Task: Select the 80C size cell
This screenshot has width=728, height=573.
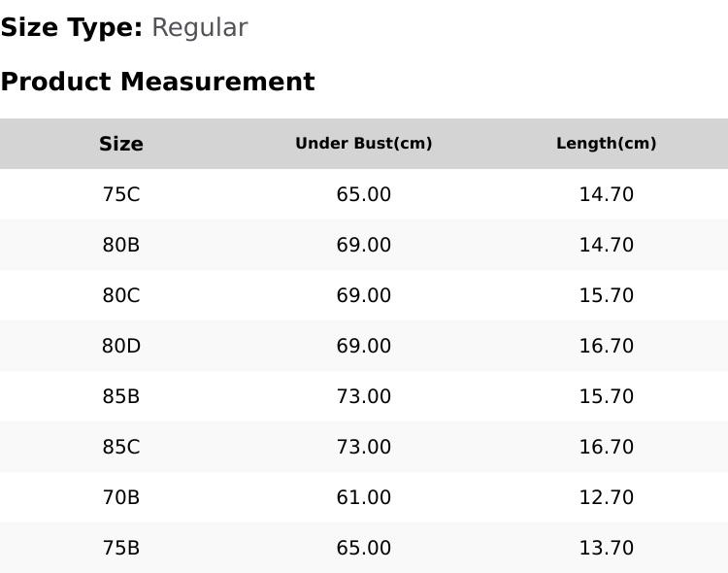Action: click(x=121, y=295)
